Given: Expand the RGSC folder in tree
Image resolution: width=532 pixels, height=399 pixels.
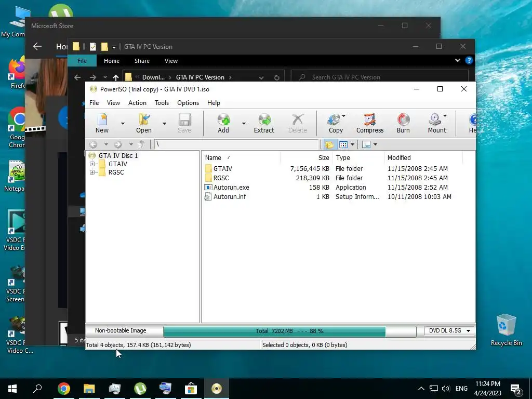Looking at the screenshot, I should tap(92, 172).
